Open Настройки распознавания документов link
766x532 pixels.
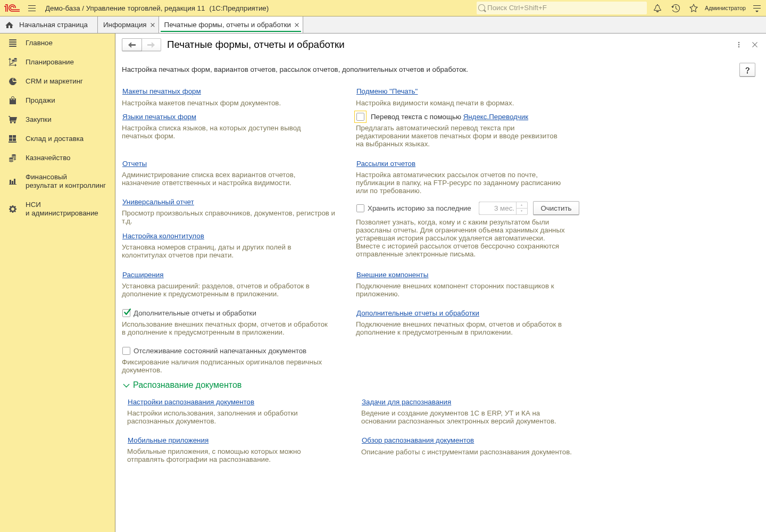(x=191, y=402)
